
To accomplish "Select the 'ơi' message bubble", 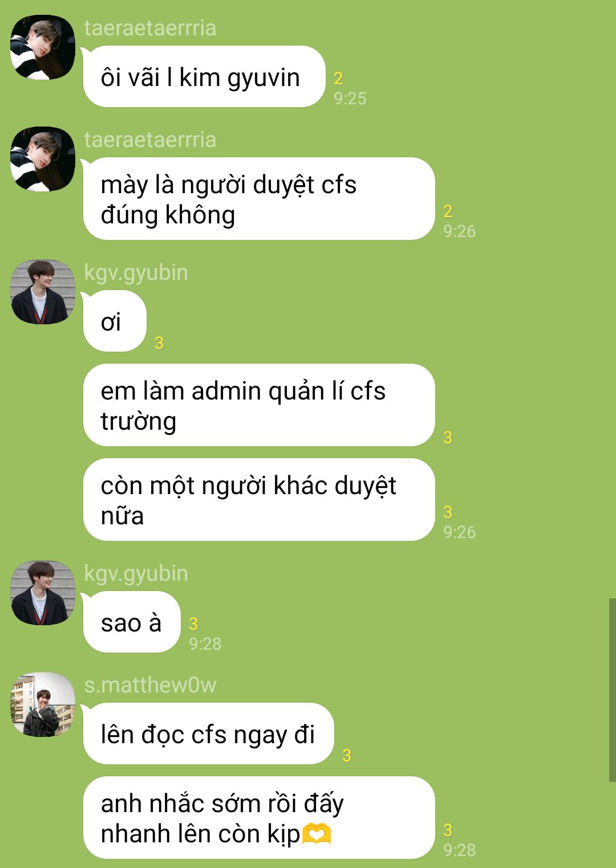I will [115, 321].
